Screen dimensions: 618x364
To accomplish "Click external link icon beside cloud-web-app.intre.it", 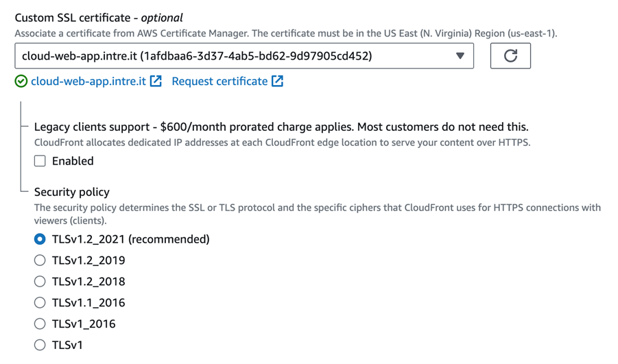I will pyautogui.click(x=156, y=81).
